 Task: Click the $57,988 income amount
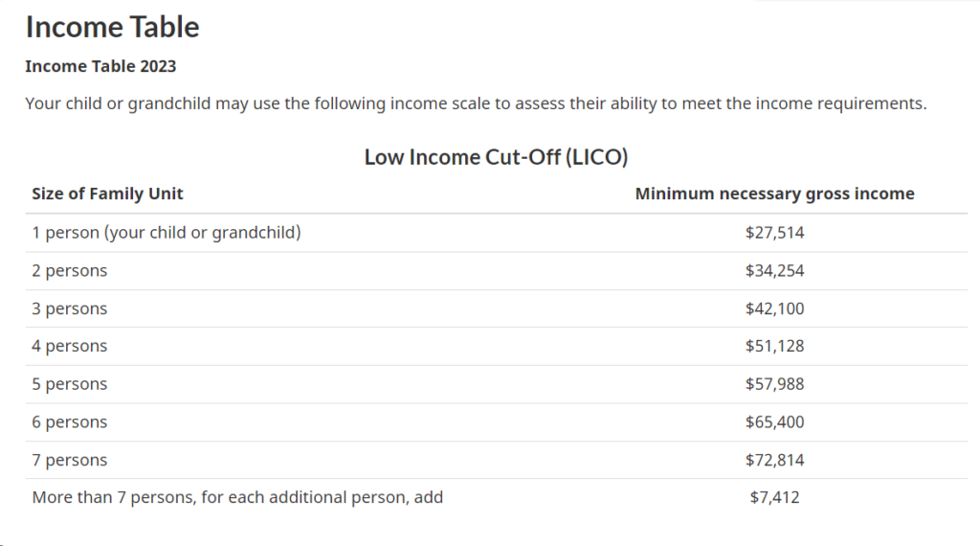(x=774, y=384)
